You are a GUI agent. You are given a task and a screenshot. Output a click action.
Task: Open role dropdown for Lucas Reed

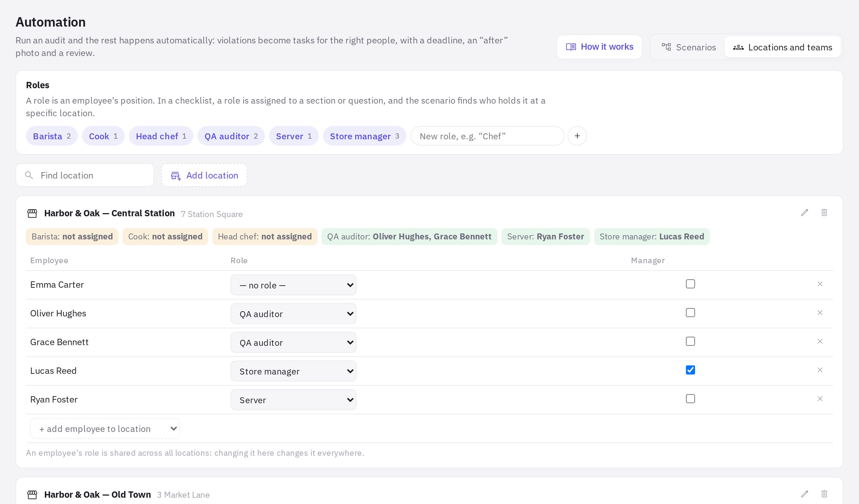coord(293,371)
